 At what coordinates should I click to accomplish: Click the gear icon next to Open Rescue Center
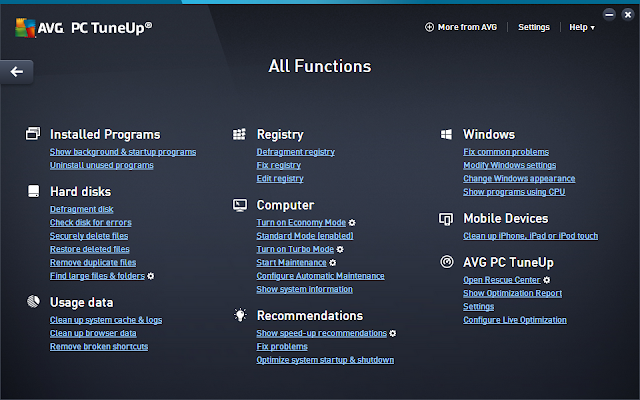point(546,280)
